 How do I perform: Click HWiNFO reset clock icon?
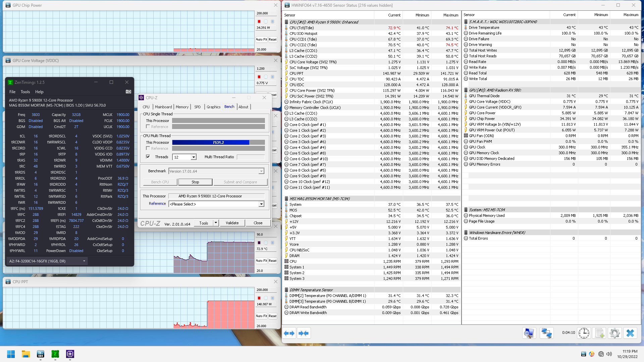584,333
